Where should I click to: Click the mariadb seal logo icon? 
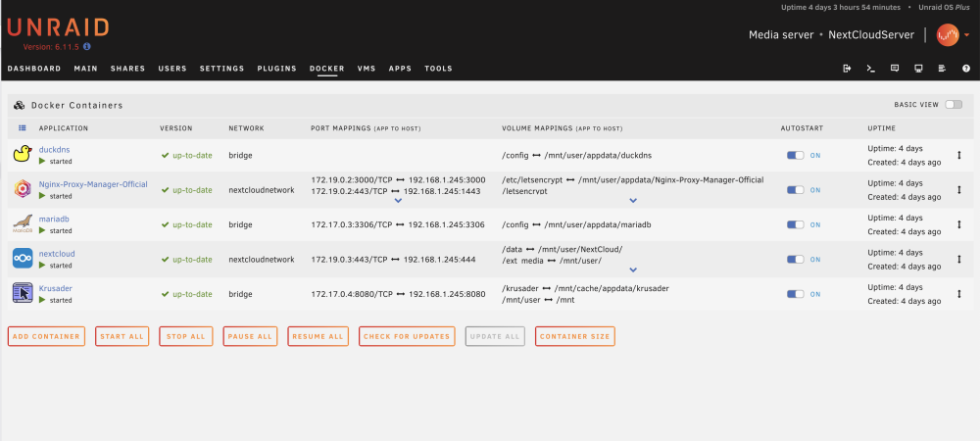click(23, 223)
